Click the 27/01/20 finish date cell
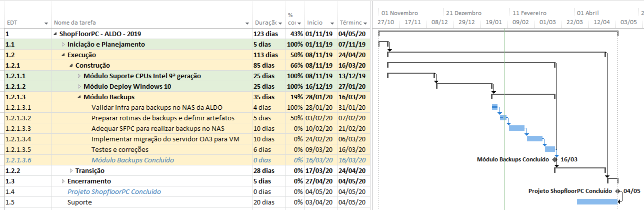644x210 pixels. pyautogui.click(x=352, y=86)
